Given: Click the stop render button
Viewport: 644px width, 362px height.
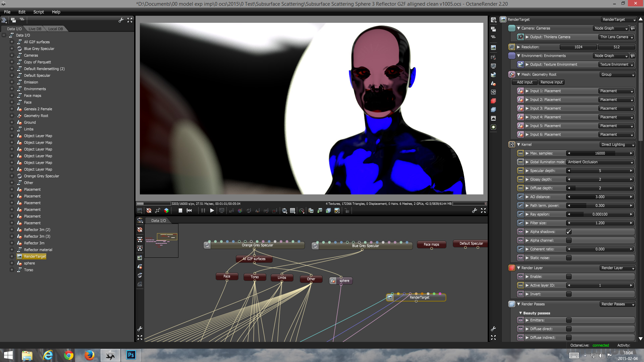Looking at the screenshot, I should click(180, 210).
